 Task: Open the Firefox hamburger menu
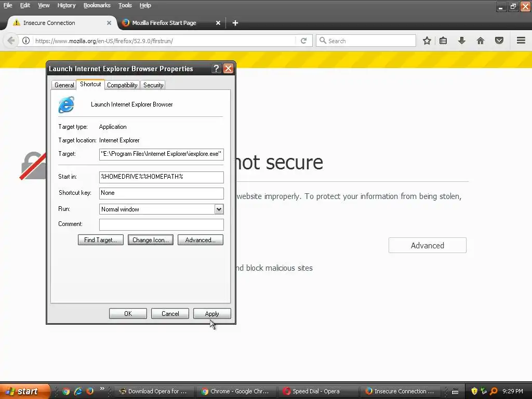click(521, 41)
